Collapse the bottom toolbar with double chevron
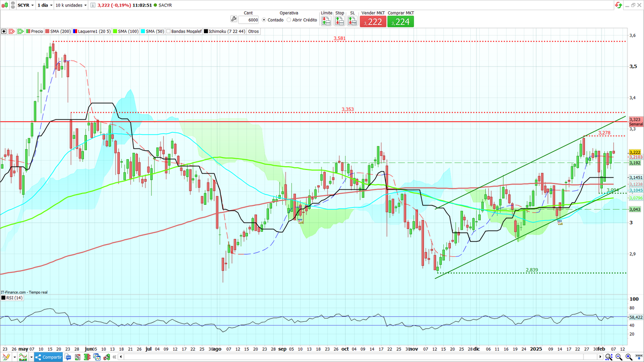The image size is (644, 362). [x=114, y=357]
